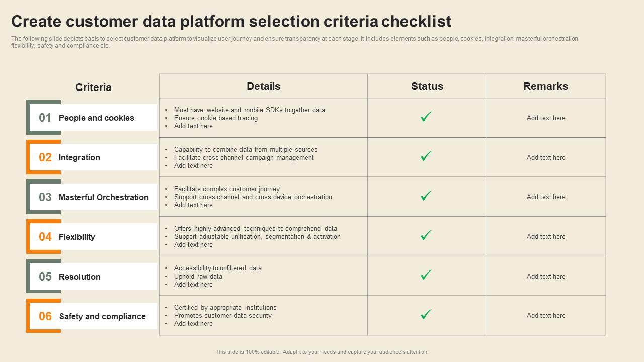The width and height of the screenshot is (644, 362).
Task: Click the People and cookies criteria label
Action: (x=97, y=118)
